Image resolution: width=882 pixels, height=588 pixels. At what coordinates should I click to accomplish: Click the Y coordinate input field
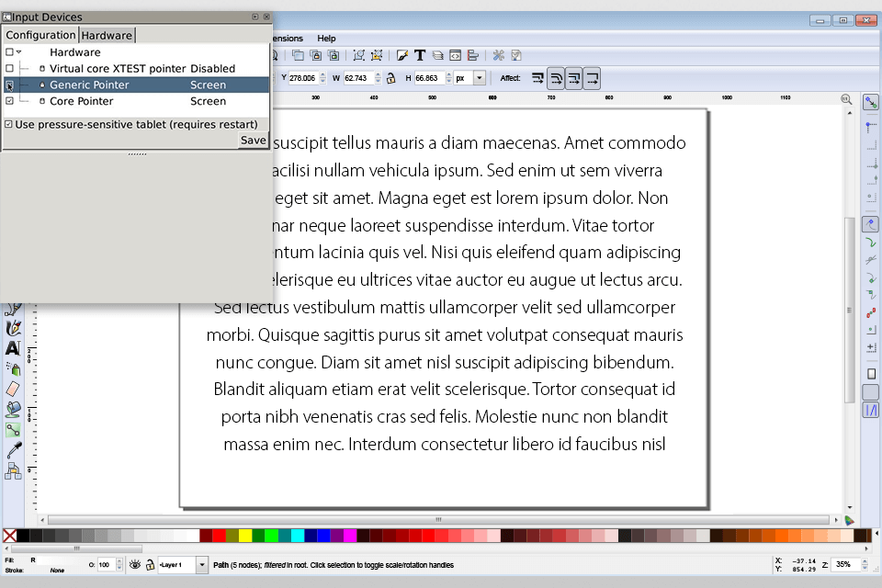pyautogui.click(x=303, y=78)
